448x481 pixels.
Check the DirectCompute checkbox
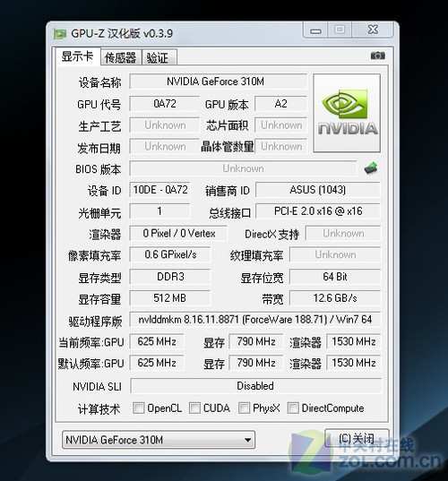pos(293,408)
